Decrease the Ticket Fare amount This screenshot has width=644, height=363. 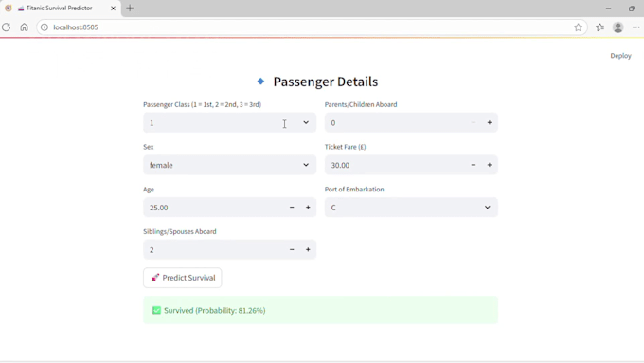click(474, 165)
